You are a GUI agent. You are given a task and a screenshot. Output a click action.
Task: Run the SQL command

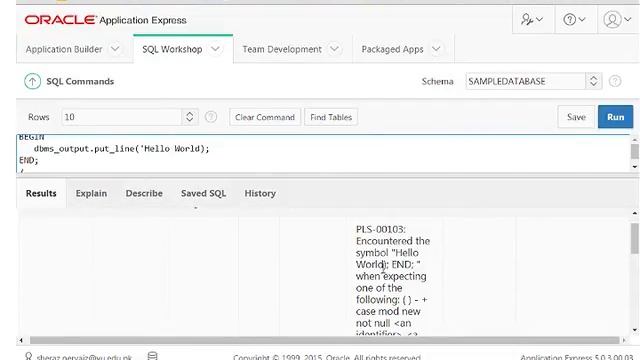click(x=616, y=117)
